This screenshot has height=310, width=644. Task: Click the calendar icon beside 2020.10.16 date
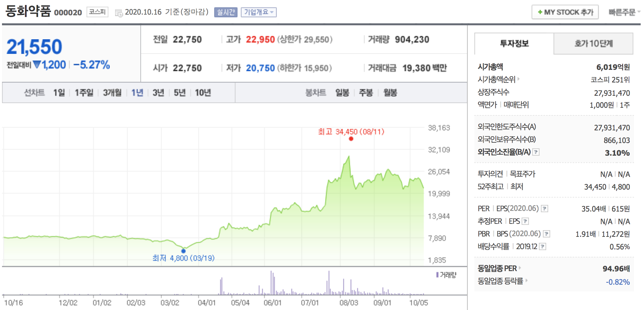click(x=119, y=13)
